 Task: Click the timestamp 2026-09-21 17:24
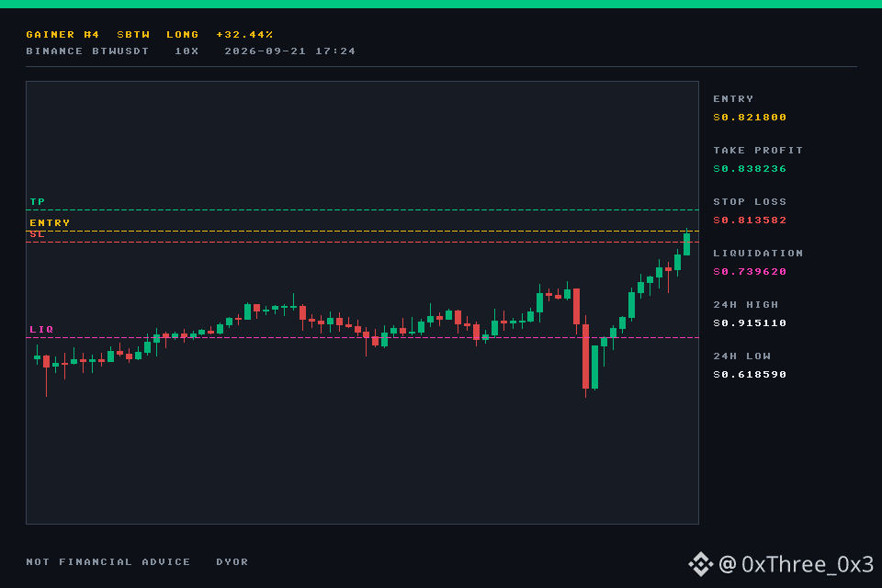pyautogui.click(x=289, y=51)
